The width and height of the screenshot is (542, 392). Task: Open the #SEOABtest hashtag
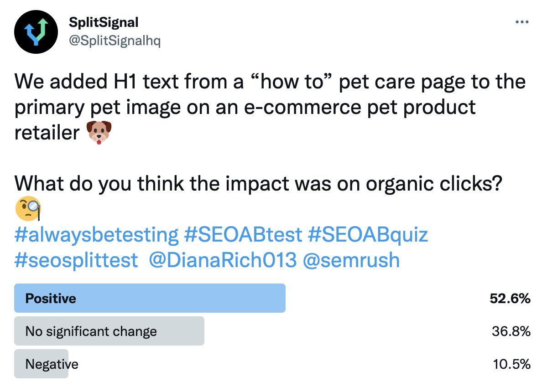click(243, 235)
